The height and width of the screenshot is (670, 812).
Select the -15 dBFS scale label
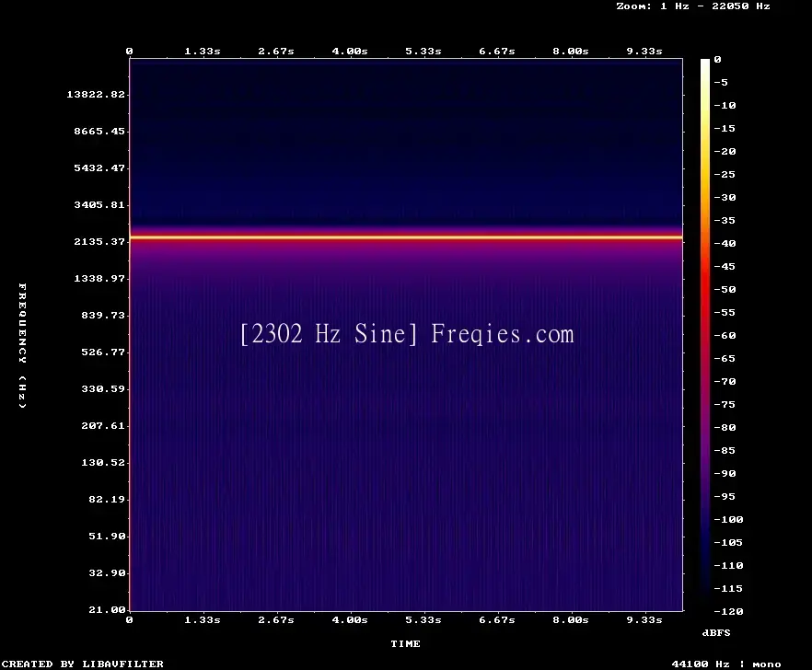pos(725,128)
